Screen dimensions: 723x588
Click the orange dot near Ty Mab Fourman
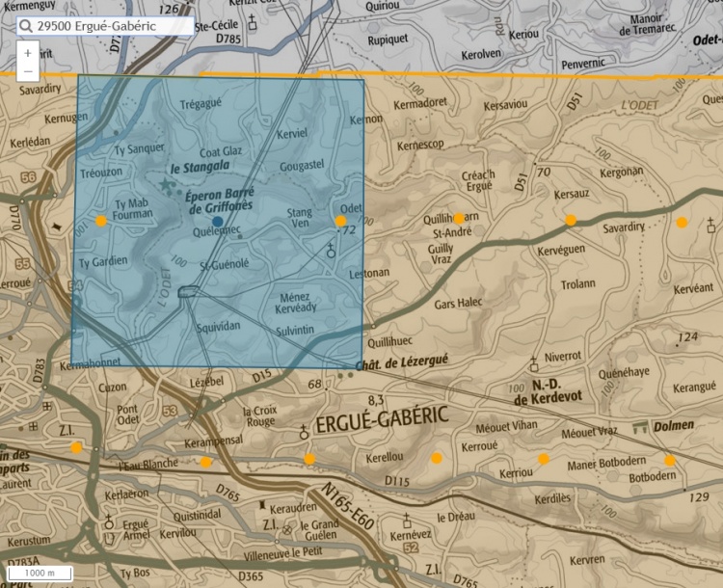(101, 221)
